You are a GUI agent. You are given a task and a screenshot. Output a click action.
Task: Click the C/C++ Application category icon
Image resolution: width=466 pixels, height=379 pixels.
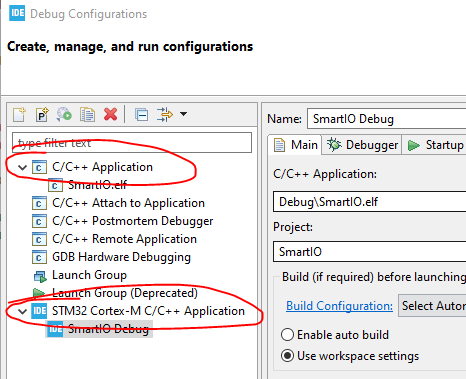[39, 167]
